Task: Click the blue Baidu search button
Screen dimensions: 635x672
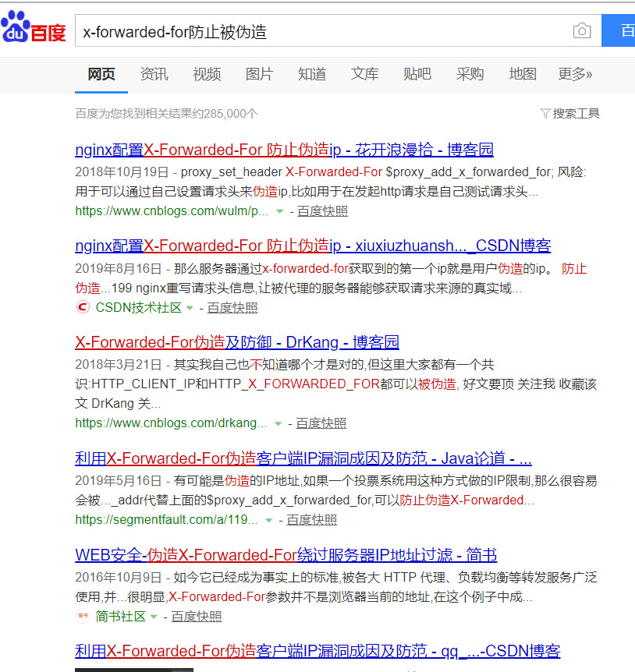Action: pos(619,30)
